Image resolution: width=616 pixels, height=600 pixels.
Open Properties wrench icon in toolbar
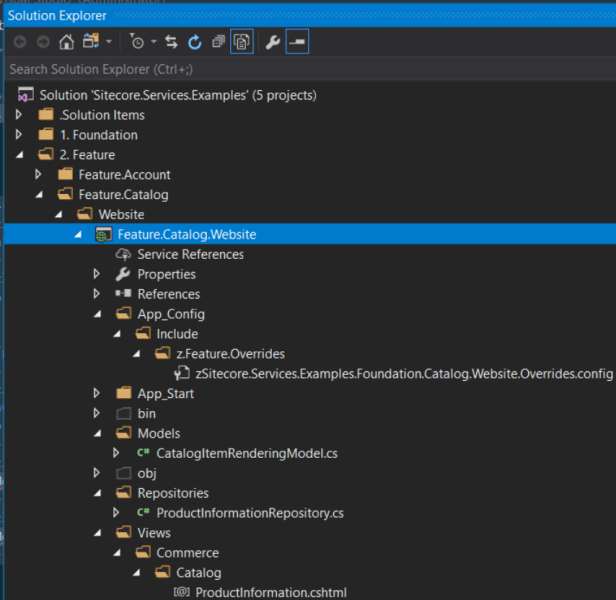(x=273, y=42)
